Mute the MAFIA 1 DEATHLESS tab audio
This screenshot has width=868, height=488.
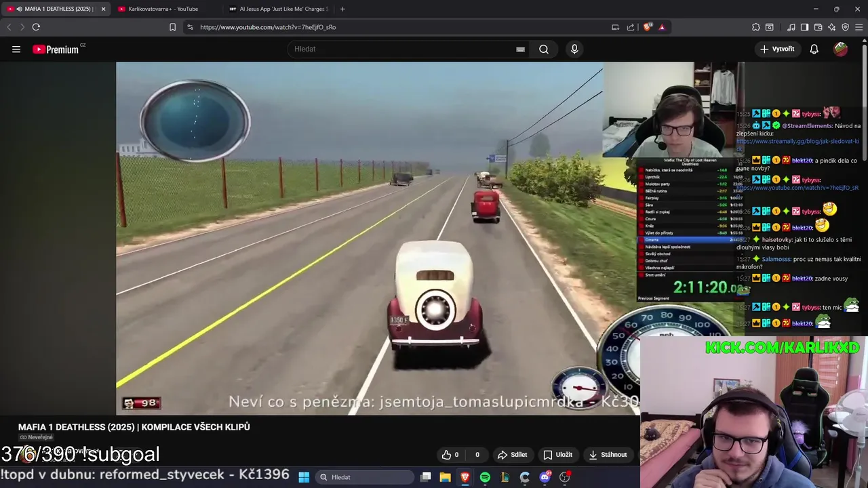coord(19,9)
